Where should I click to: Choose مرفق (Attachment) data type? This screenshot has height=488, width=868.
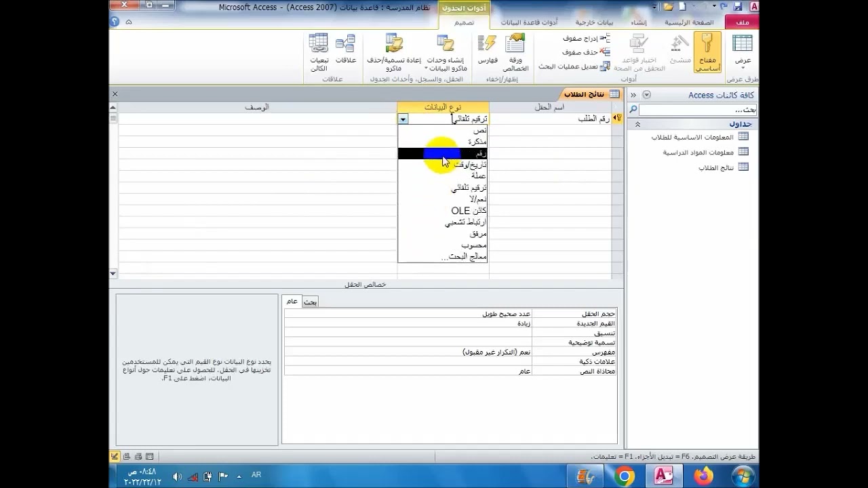pos(443,234)
